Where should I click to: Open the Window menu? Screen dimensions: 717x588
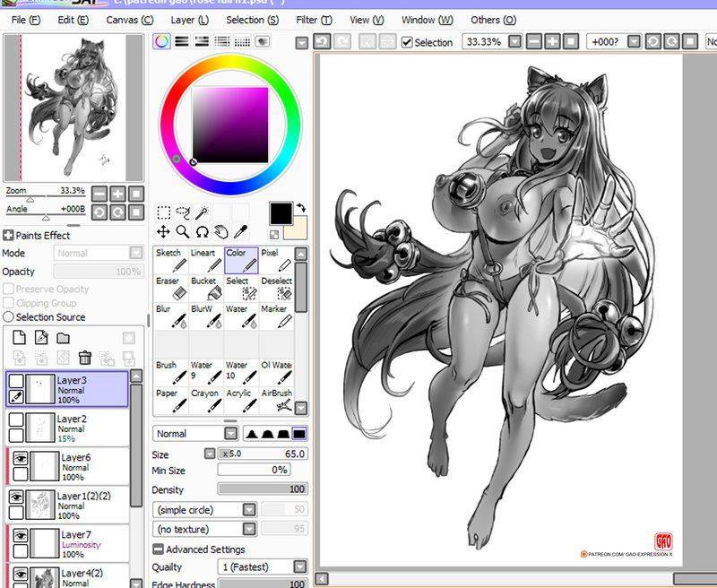tap(428, 20)
